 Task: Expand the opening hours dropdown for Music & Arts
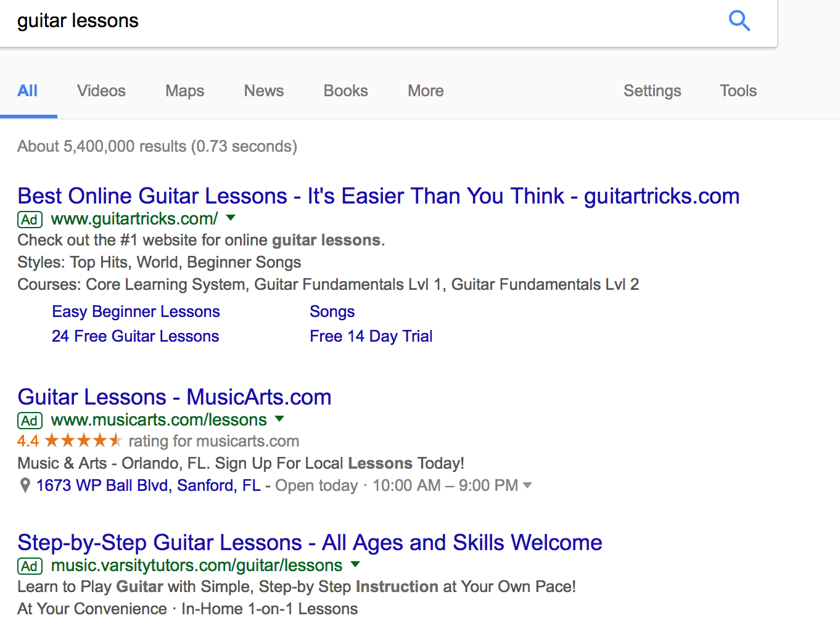[528, 485]
